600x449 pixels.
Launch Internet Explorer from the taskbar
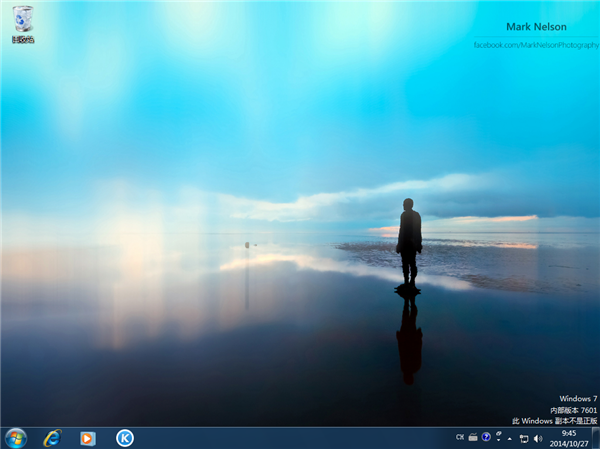[52, 438]
